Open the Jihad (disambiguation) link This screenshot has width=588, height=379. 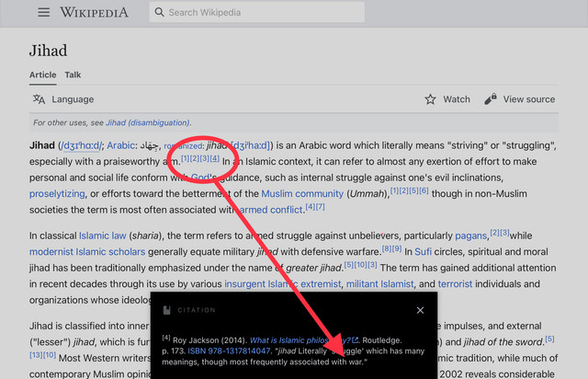click(148, 122)
